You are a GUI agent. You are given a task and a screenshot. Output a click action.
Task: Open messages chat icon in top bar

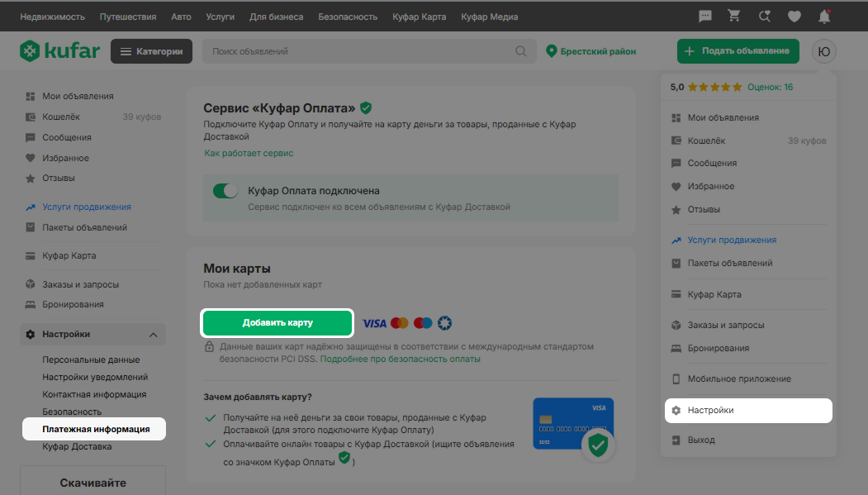pos(704,17)
